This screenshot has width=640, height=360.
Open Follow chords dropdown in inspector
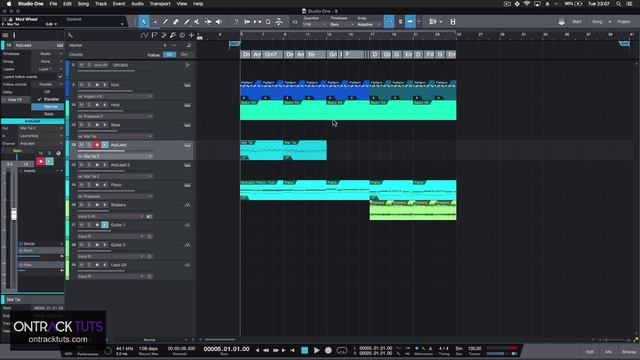[x=47, y=84]
